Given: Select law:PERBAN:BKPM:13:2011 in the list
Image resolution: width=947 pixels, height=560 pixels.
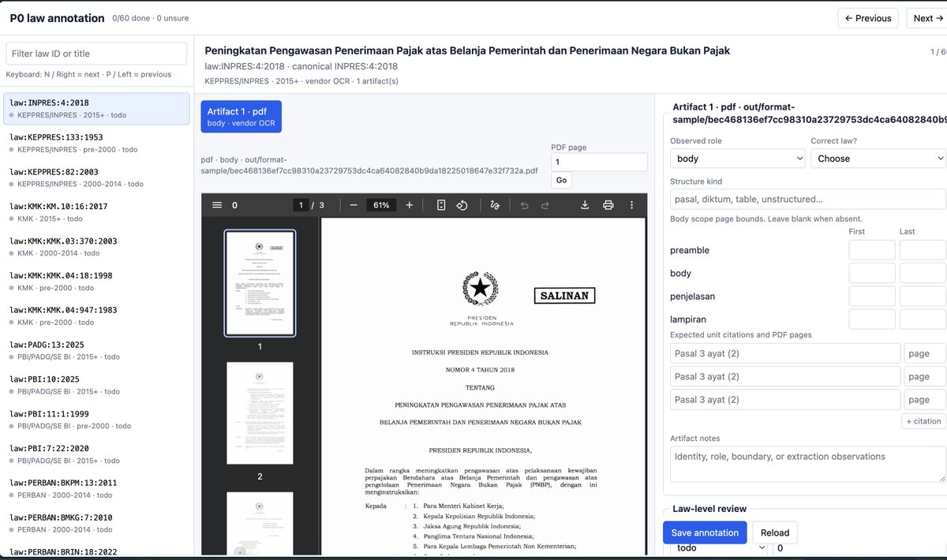Looking at the screenshot, I should 96,488.
